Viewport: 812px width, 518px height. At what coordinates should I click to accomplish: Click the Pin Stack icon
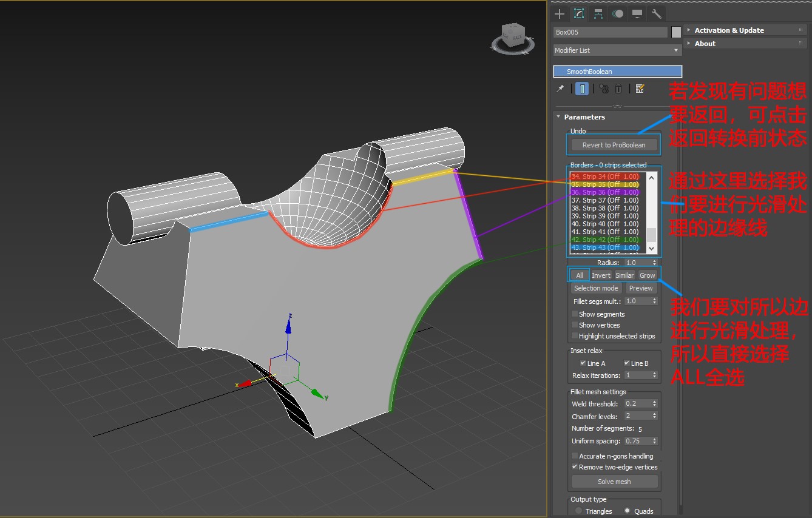click(x=560, y=89)
